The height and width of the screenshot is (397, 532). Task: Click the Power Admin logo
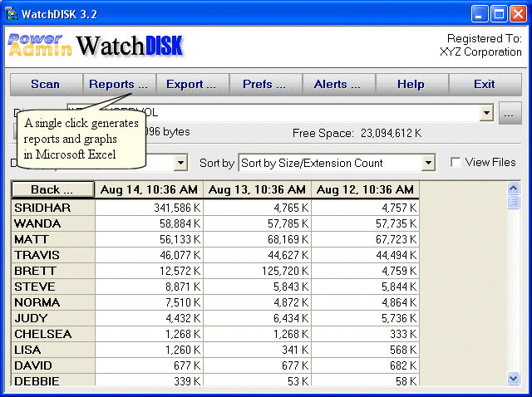coord(40,45)
